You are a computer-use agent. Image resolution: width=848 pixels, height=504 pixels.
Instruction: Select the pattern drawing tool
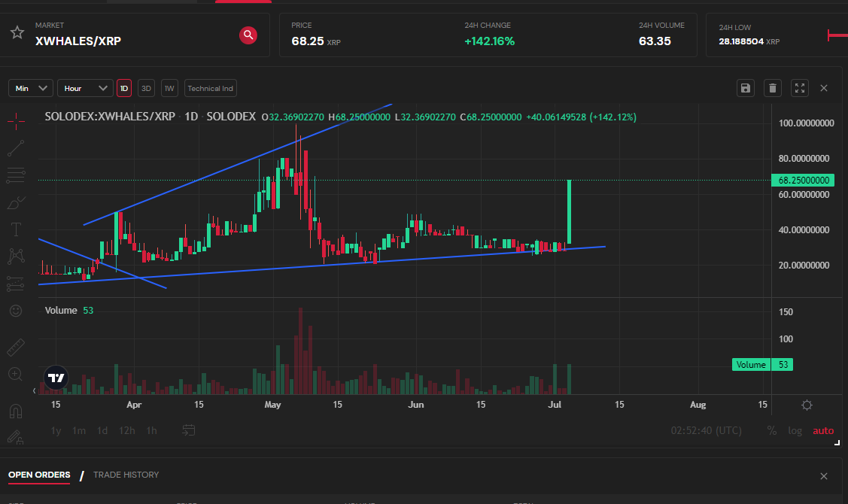[17, 257]
